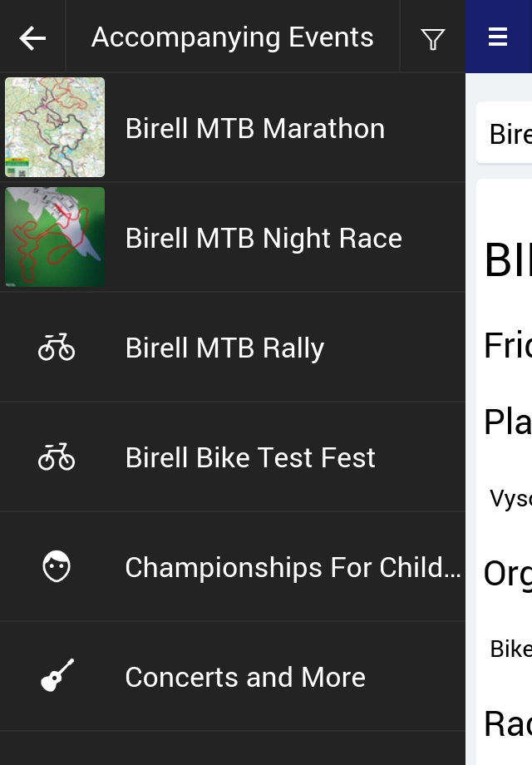Viewport: 532px width, 765px height.
Task: Open the Birell MTB Night Race thumbnail
Action: pyautogui.click(x=55, y=237)
